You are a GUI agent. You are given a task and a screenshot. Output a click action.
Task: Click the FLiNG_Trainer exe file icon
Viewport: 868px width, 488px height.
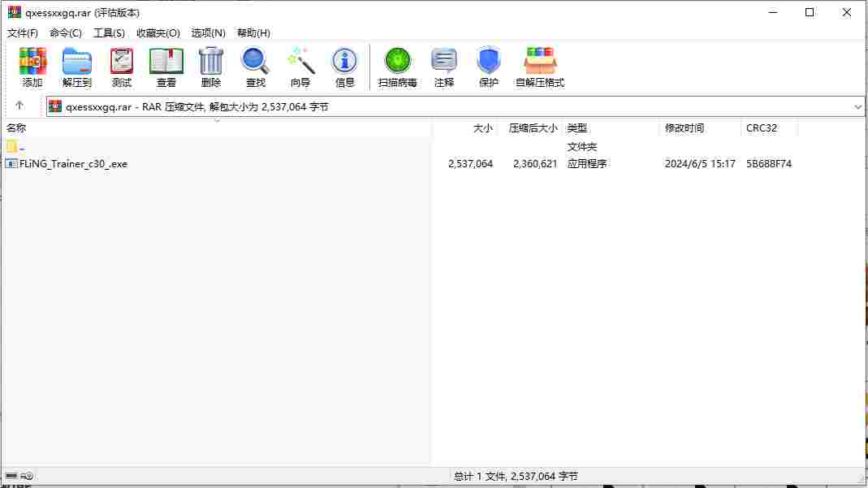pyautogui.click(x=11, y=164)
